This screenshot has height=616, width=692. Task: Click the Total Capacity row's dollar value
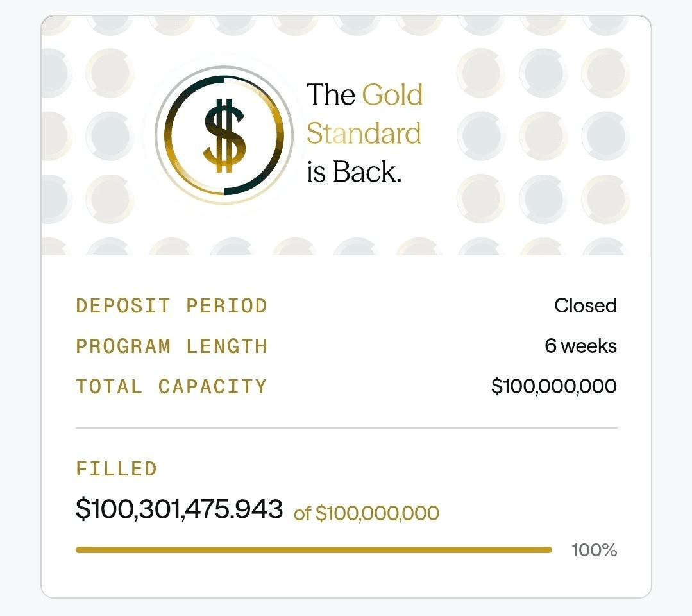pos(553,386)
